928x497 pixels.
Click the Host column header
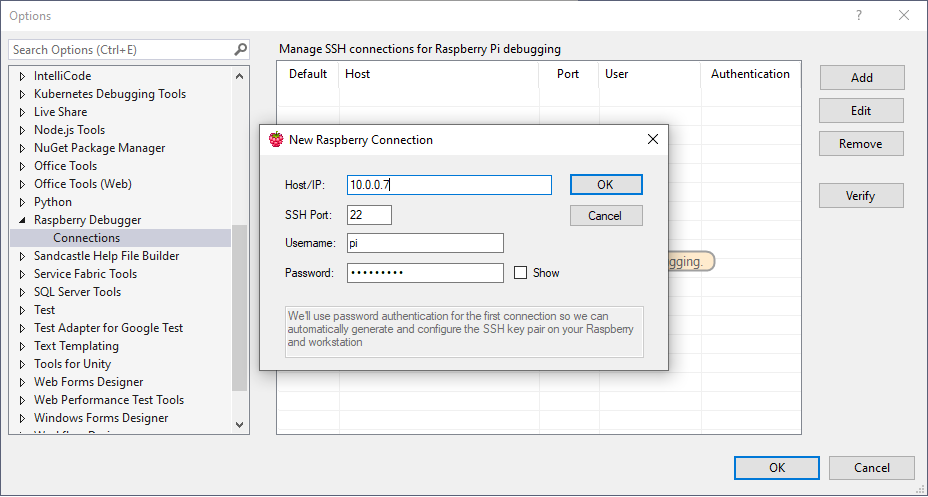358,74
